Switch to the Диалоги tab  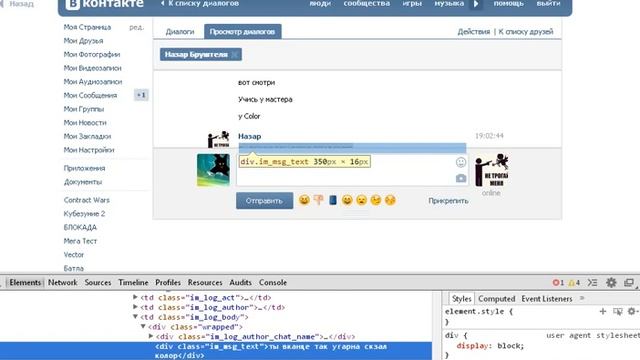coord(180,32)
